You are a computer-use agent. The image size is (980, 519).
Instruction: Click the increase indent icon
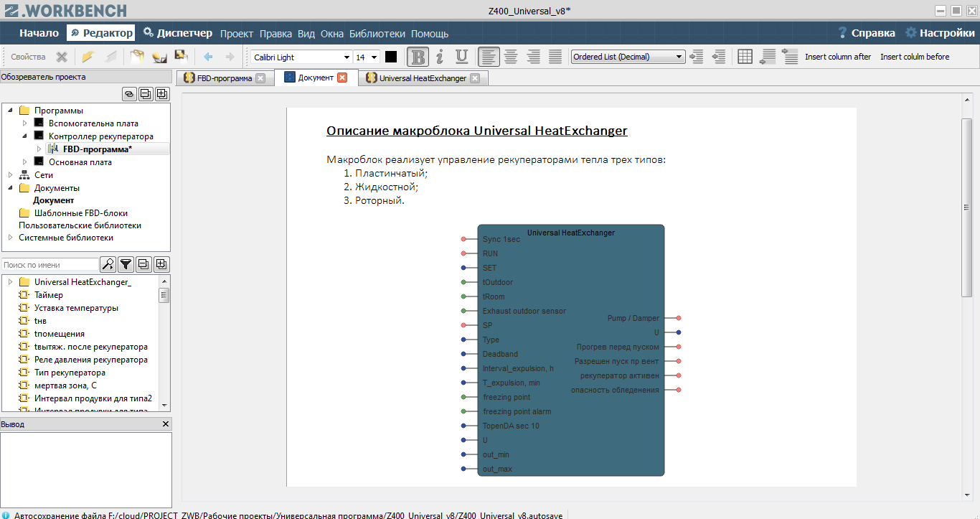(x=695, y=57)
